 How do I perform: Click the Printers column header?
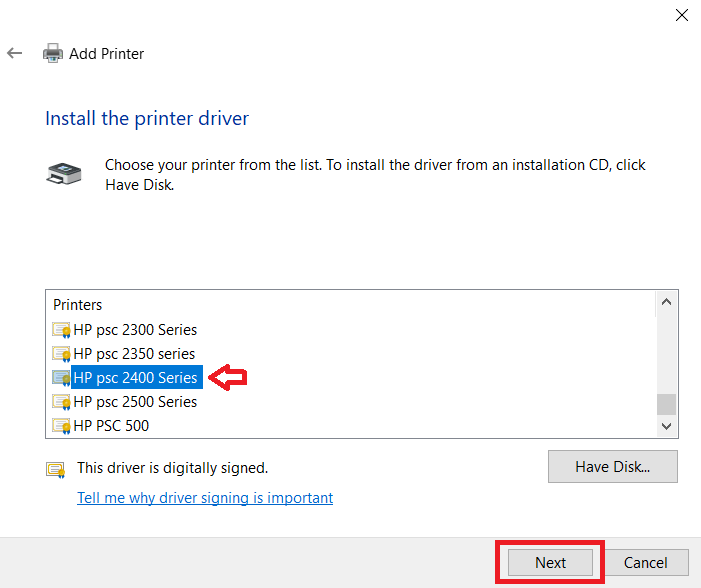77,305
